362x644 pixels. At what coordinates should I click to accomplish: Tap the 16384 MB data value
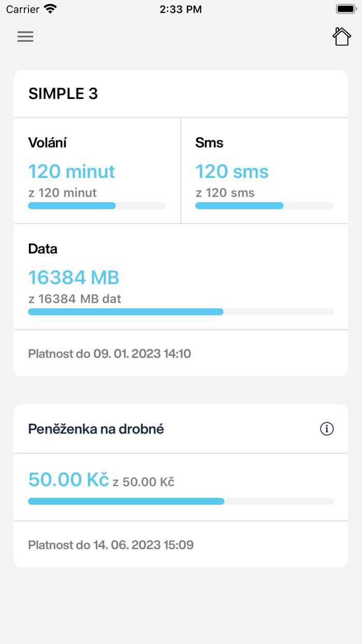[x=73, y=277]
